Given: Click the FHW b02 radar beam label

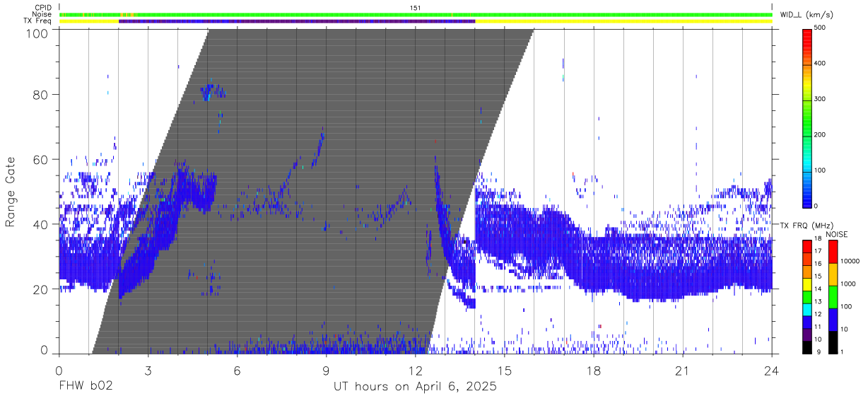Looking at the screenshot, I should click(86, 387).
